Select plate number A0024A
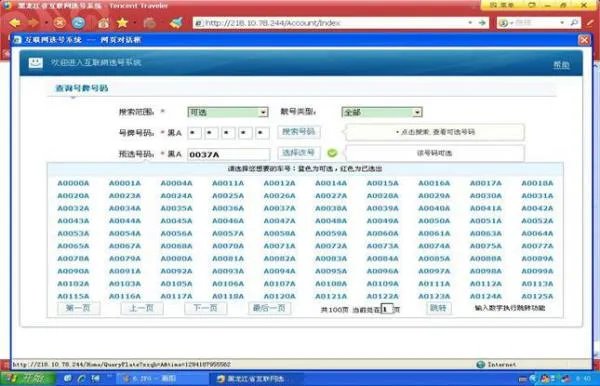 (x=176, y=196)
